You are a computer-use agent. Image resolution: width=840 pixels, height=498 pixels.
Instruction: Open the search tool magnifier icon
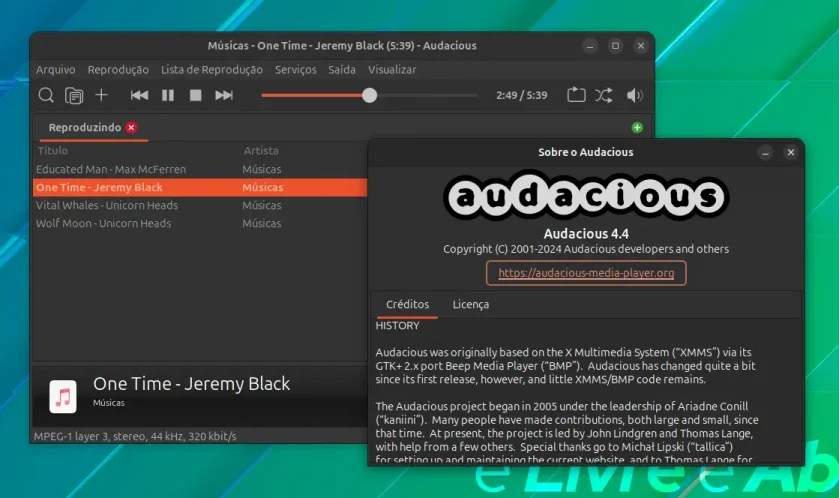click(46, 95)
